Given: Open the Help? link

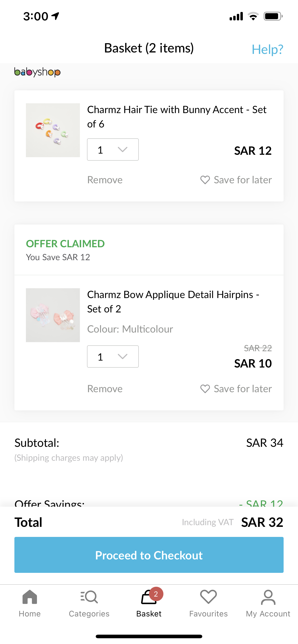Looking at the screenshot, I should [267, 49].
